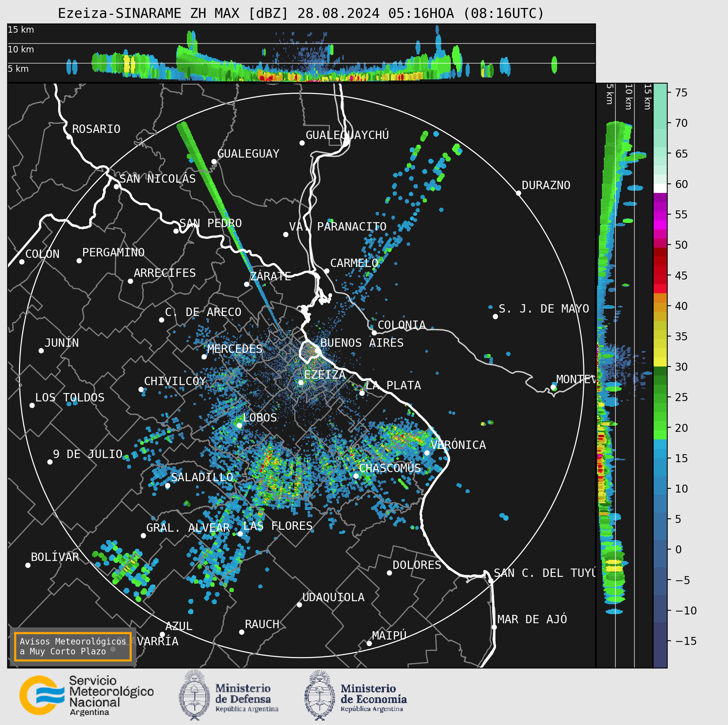Click the Servicio Meteorológico Nacional logo
The width and height of the screenshot is (728, 725).
pyautogui.click(x=87, y=695)
